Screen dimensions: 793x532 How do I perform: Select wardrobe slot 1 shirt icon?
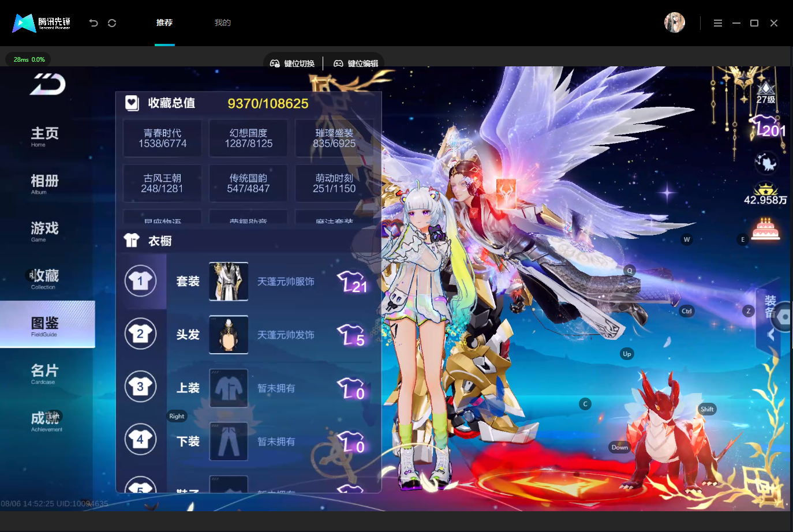coord(140,281)
